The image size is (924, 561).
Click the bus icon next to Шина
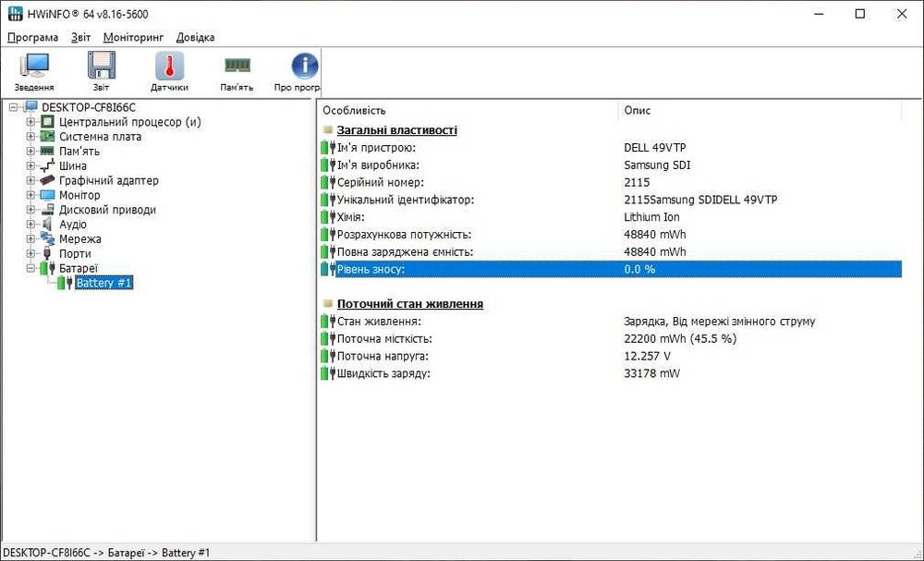[x=47, y=166]
